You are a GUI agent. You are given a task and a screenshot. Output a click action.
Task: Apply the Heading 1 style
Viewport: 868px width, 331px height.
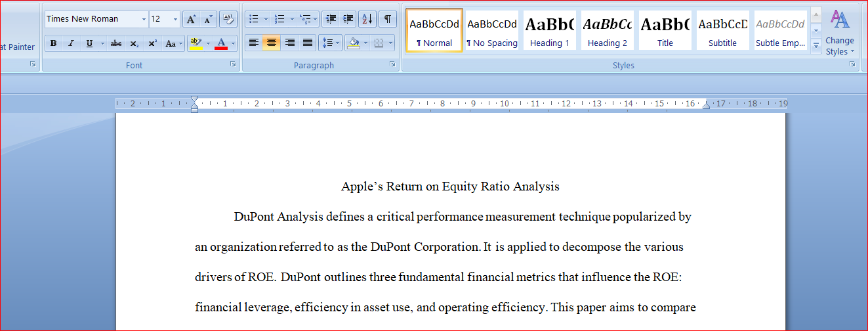point(550,30)
